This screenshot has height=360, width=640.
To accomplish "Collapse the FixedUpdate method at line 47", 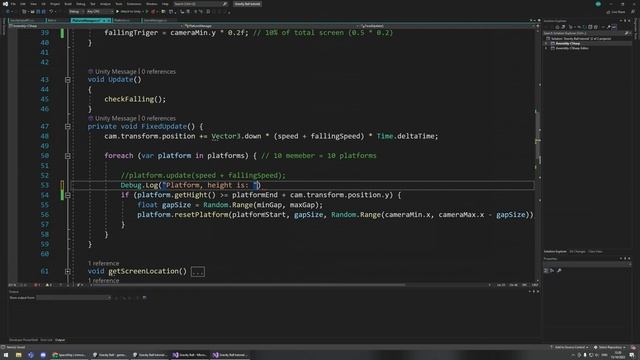I will (x=68, y=127).
